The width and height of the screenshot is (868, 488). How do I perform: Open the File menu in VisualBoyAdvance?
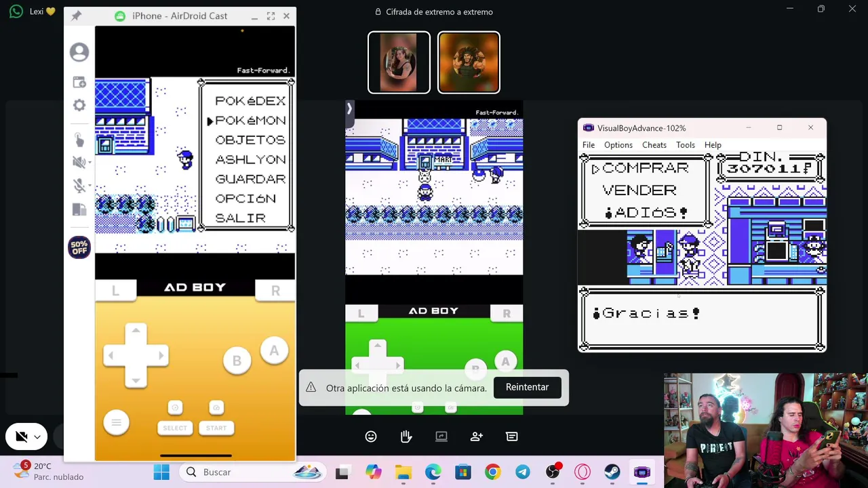point(589,145)
